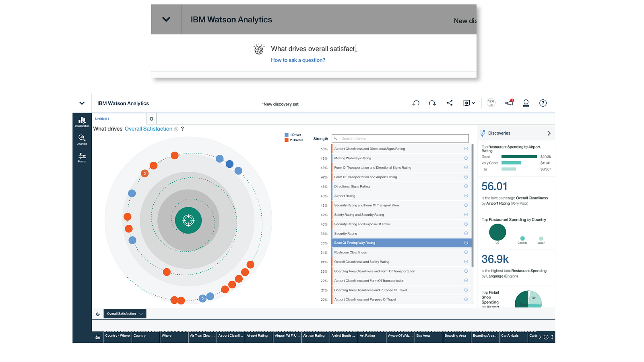Click the target icon beside the Overall Satisfaction dropdown
Screen dimensions: 644x362
[98, 314]
